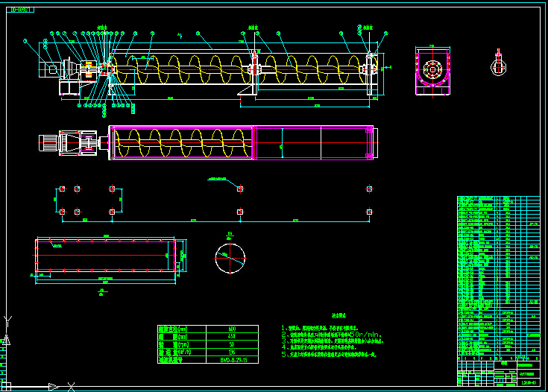The height and width of the screenshot is (392, 548).
Task: Click the rightmost anchor bolt marker in foundation layout
Action: 369,212
